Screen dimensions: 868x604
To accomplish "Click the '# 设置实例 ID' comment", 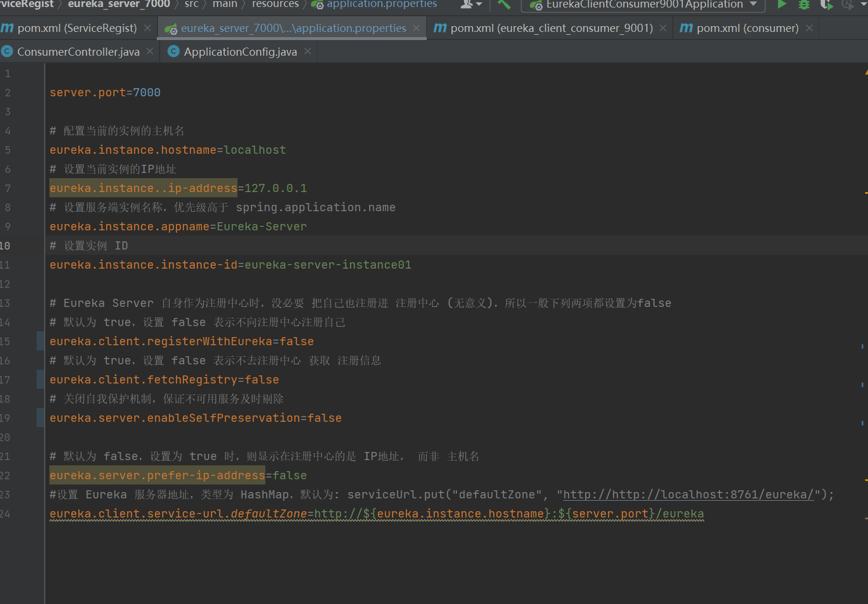I will [89, 246].
